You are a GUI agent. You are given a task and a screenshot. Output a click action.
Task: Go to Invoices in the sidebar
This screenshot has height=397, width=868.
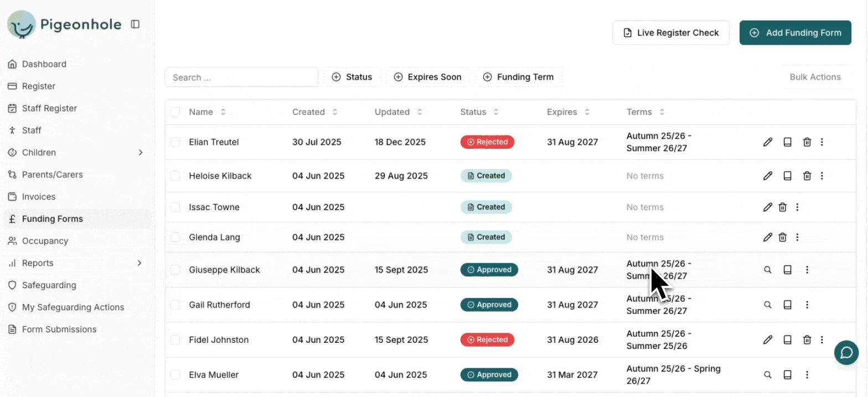click(x=39, y=197)
